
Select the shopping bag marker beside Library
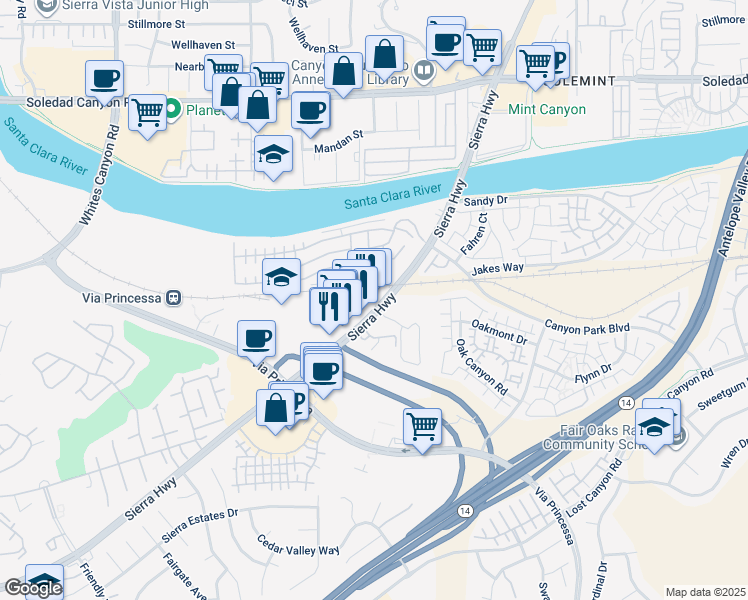[x=384, y=54]
